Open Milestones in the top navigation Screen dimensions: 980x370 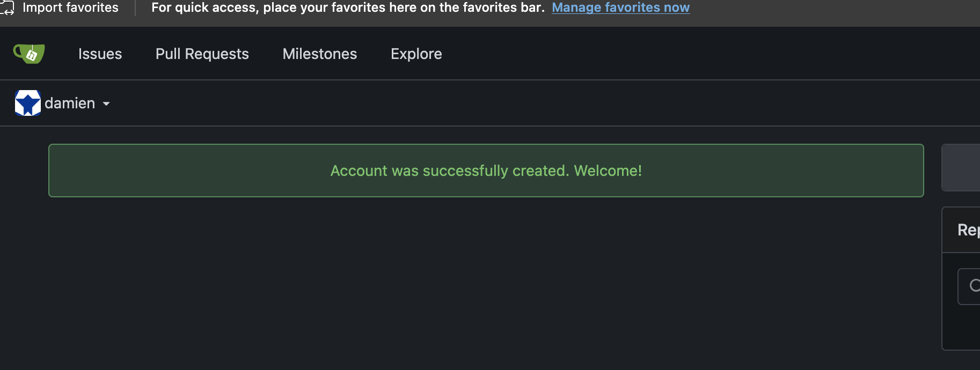tap(319, 54)
